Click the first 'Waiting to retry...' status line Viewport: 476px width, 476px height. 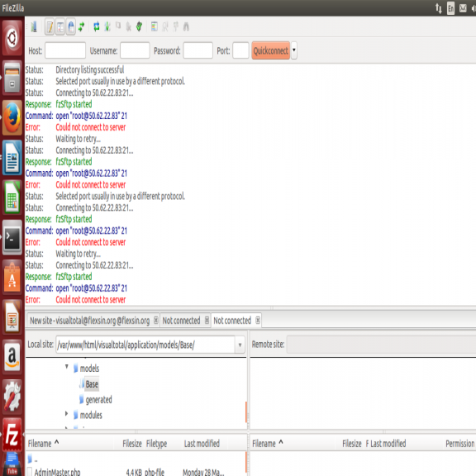(x=78, y=139)
